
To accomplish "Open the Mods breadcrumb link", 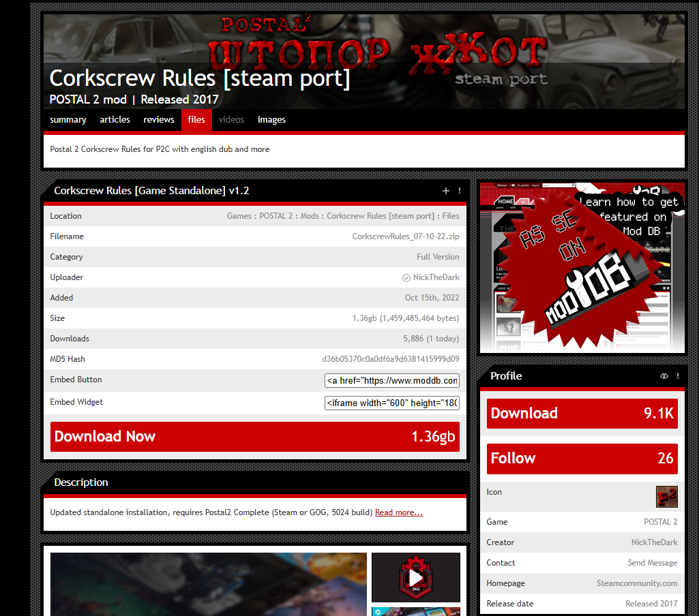I will point(310,216).
